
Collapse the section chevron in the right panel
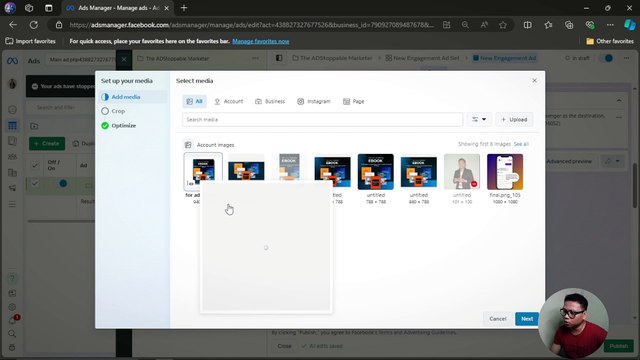pyautogui.click(x=619, y=100)
